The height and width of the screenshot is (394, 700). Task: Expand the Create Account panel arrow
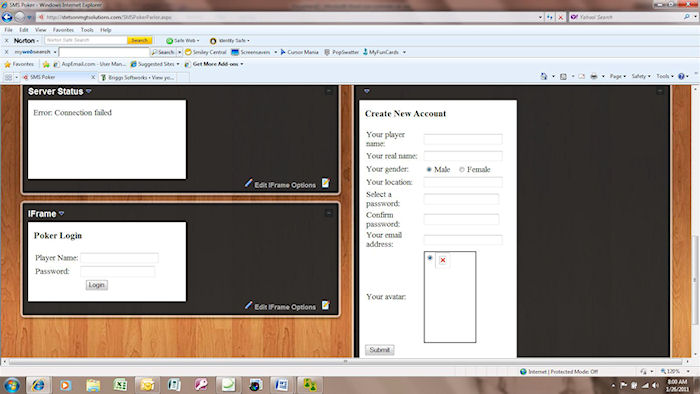(x=367, y=91)
